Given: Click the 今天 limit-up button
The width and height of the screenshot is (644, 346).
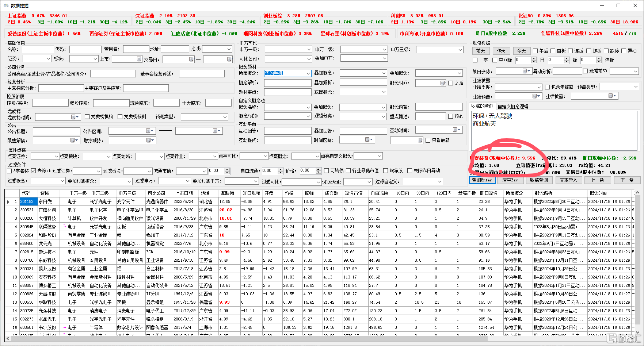Looking at the screenshot, I should point(521,51).
